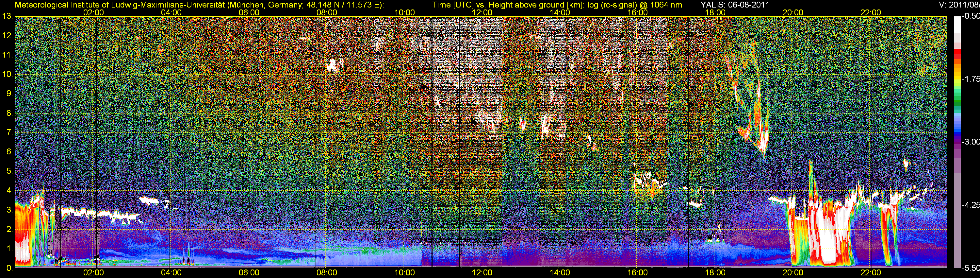Click the 12:00 label on upper time axis

point(482,12)
